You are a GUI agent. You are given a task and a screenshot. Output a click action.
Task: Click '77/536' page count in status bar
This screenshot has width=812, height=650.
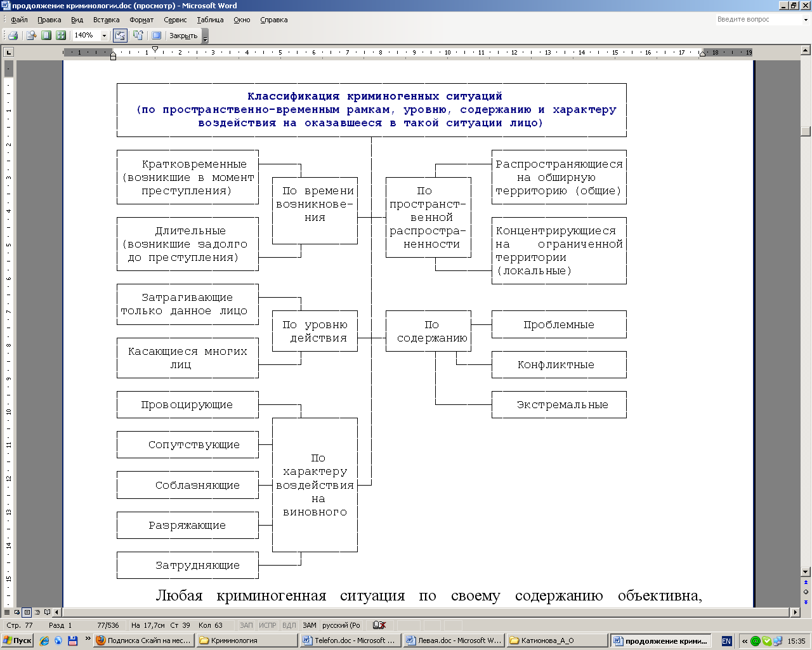click(108, 625)
